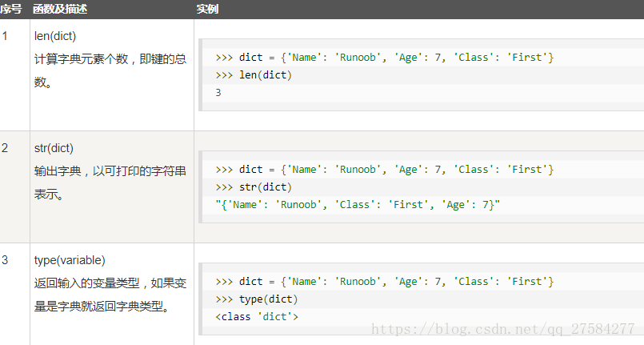Click the <class 'dict'> output line
644x345 pixels.
coord(257,317)
